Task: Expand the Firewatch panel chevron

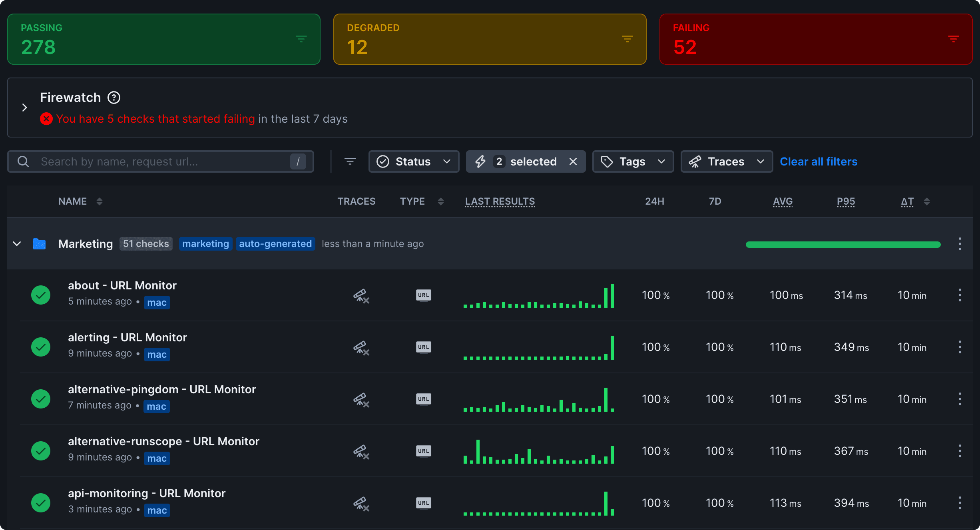Action: 24,108
